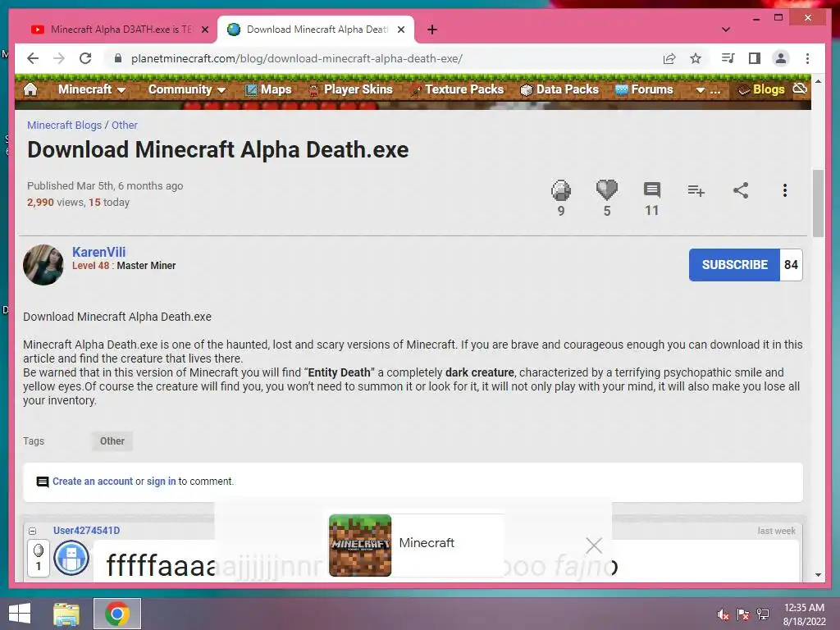Screen dimensions: 840x630
Task: Go forward a page
Action: [x=59, y=58]
